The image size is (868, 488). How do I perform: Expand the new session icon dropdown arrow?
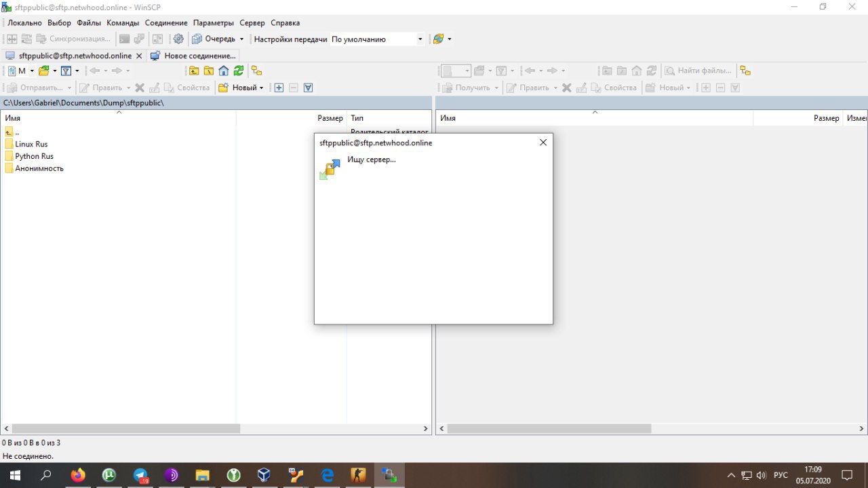[450, 39]
